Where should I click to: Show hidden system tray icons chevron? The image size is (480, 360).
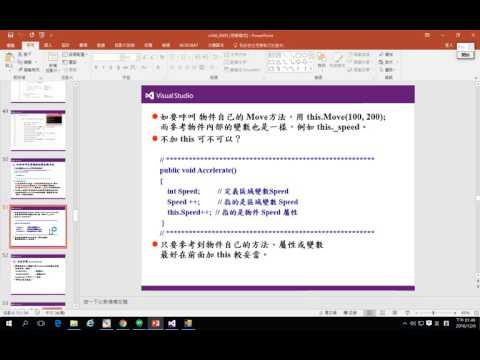coord(405,323)
